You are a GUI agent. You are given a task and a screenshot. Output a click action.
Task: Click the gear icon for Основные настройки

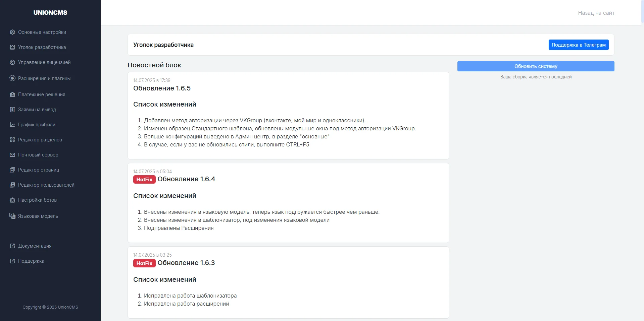click(x=12, y=32)
